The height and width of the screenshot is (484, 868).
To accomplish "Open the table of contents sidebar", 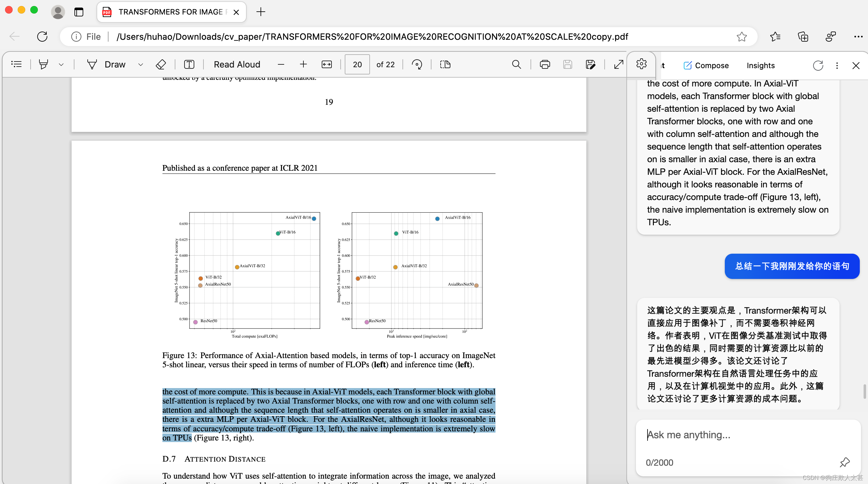I will [x=16, y=64].
